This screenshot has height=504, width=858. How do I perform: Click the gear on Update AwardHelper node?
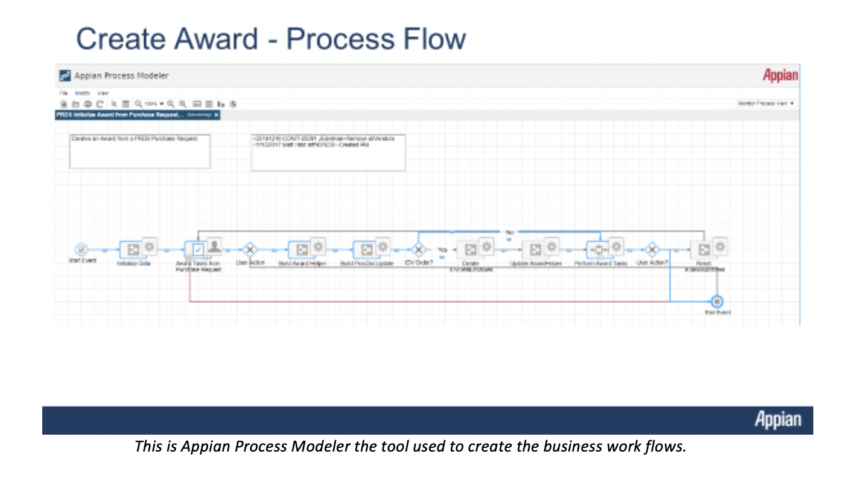click(551, 245)
